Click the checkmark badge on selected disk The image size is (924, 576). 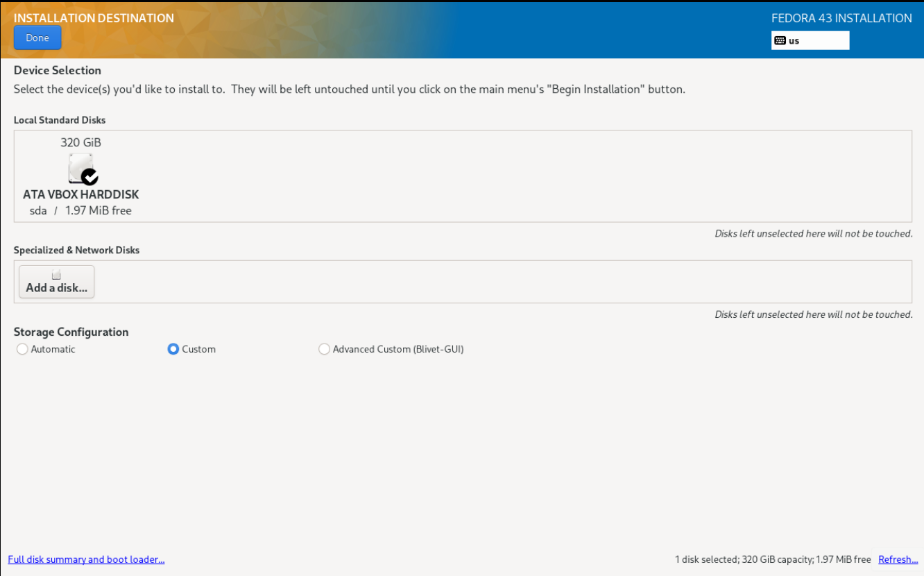pyautogui.click(x=90, y=177)
